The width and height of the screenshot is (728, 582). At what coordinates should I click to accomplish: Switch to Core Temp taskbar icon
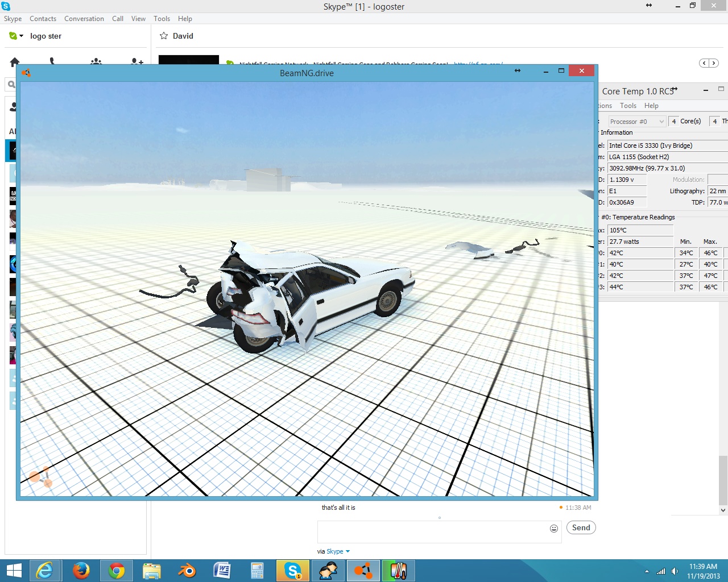point(399,571)
